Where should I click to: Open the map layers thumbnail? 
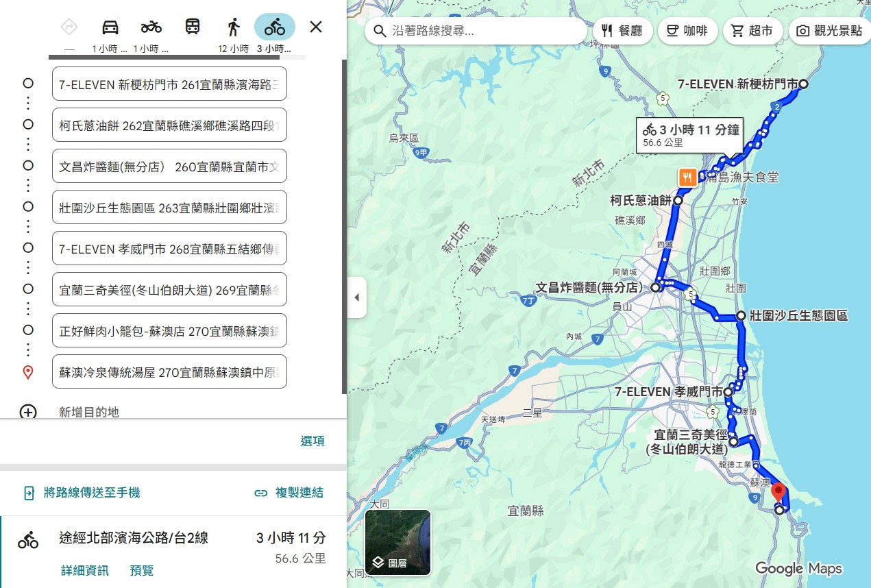(397, 542)
